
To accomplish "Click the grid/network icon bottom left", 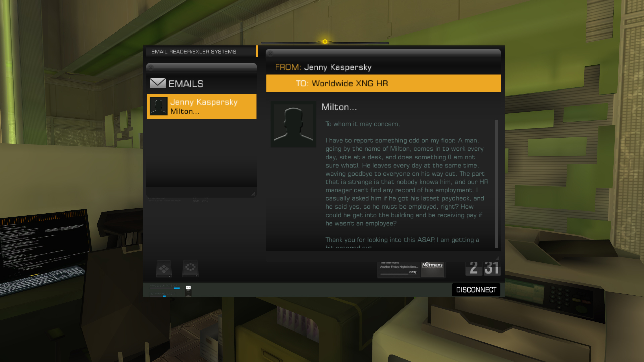I will click(164, 268).
